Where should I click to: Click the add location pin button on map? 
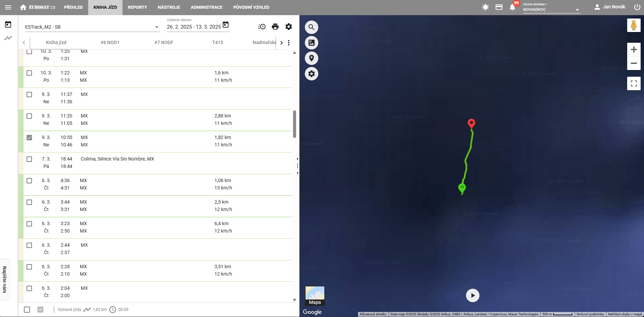(312, 58)
